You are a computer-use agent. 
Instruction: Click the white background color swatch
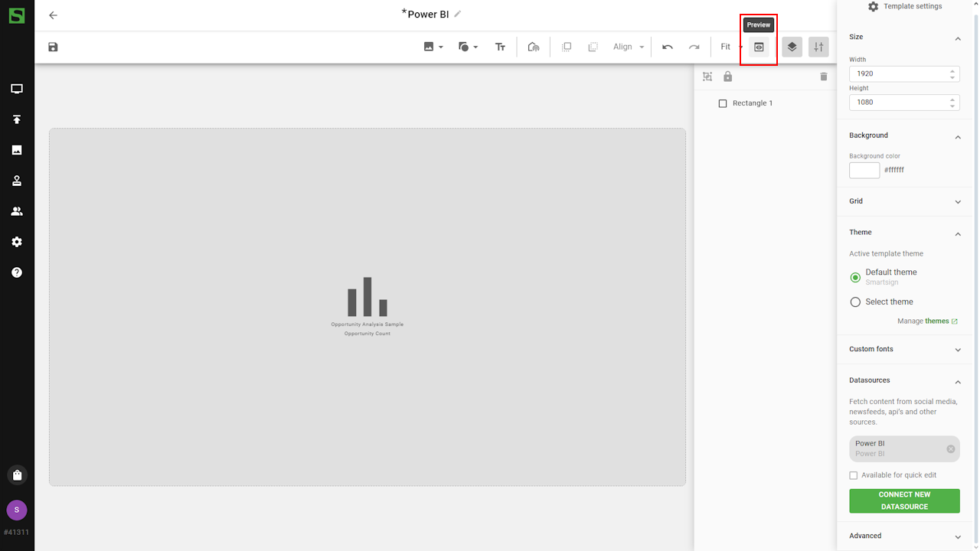click(864, 170)
